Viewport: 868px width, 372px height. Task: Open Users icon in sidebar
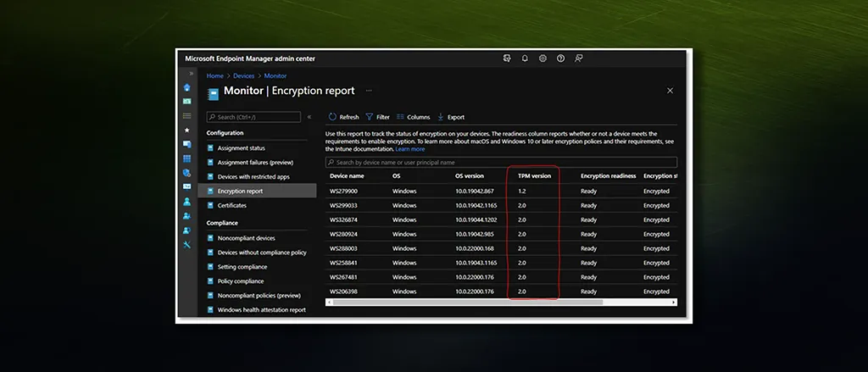point(187,202)
